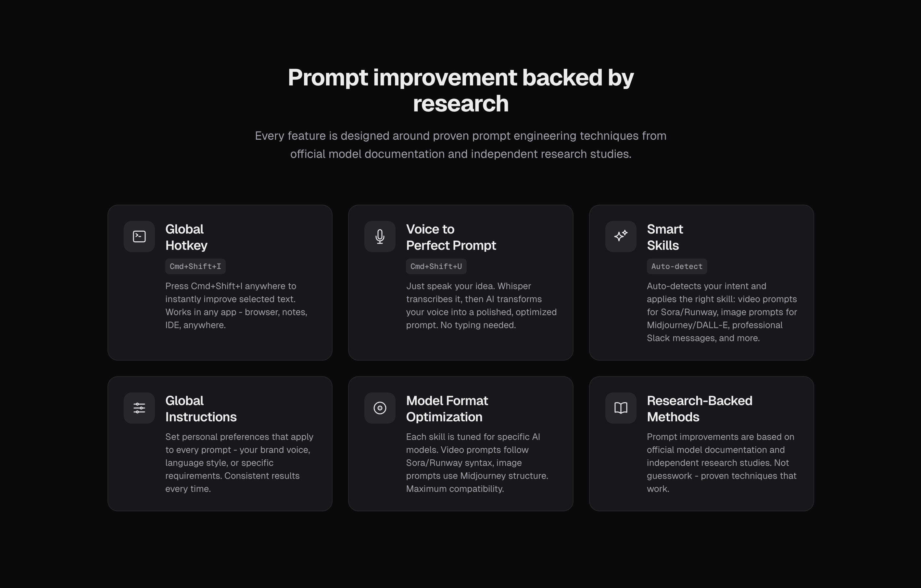Select the microphone icon for Voice to Perfect Prompt
The height and width of the screenshot is (588, 921).
[379, 236]
